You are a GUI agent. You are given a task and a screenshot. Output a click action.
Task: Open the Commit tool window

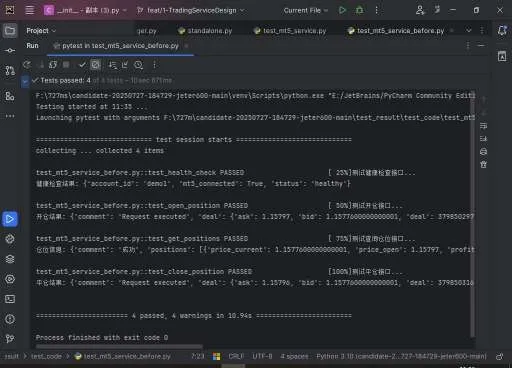10,50
